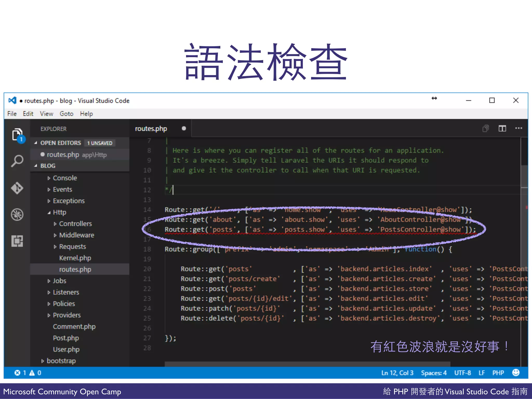Click the Open Changes icon in editor toolbar
532x399 pixels.
pyautogui.click(x=486, y=128)
